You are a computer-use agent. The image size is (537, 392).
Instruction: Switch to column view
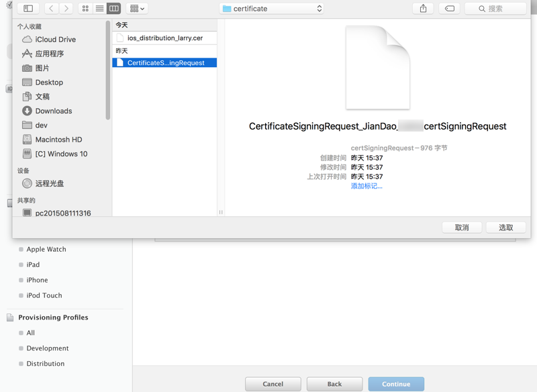(x=113, y=8)
